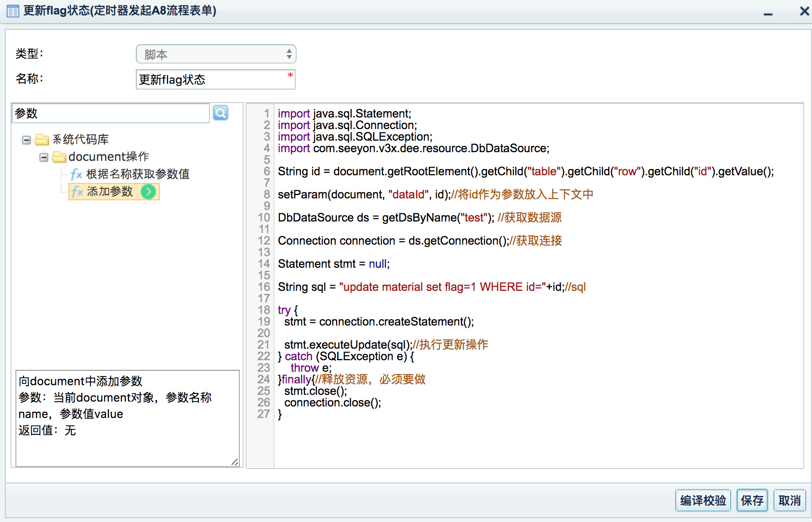Select the 添加参数 tree item
This screenshot has height=522, width=812.
click(x=110, y=192)
